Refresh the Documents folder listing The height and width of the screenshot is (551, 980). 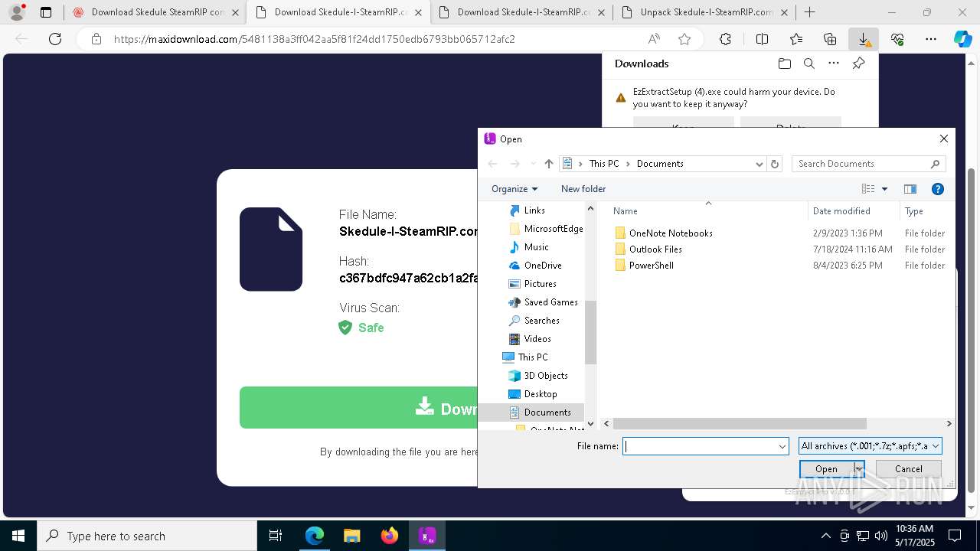click(775, 164)
